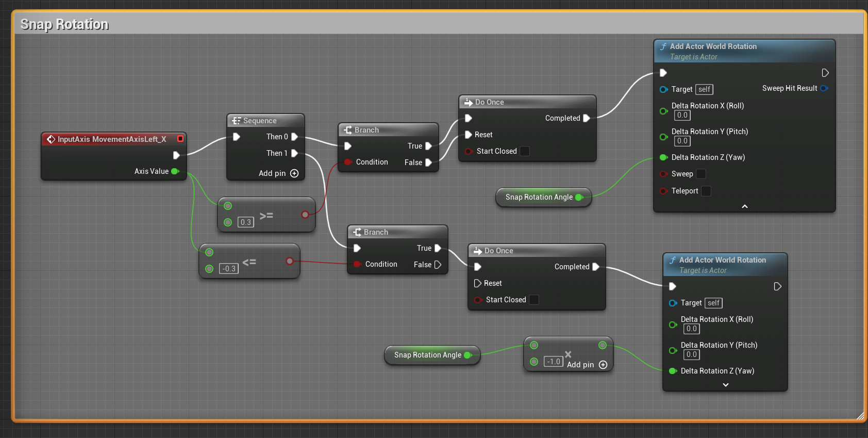The width and height of the screenshot is (868, 438).
Task: Click the lower Do Once node's exec input pin
Action: pyautogui.click(x=478, y=267)
